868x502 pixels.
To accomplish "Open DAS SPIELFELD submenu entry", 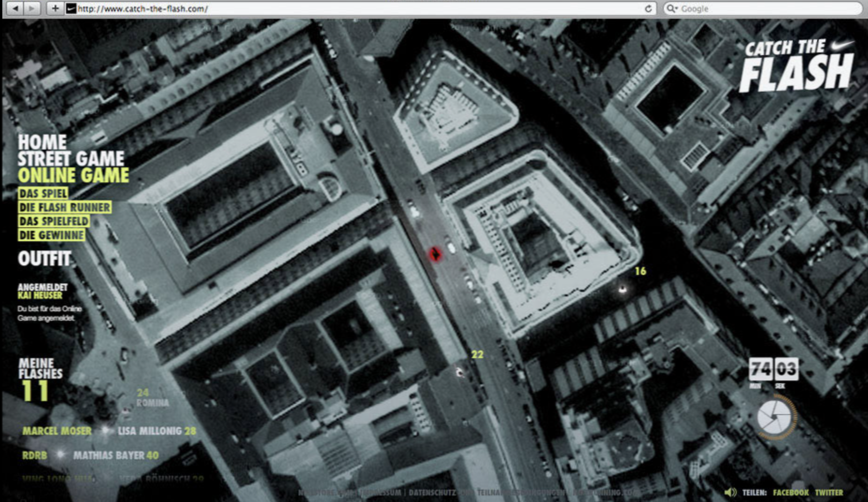I will click(x=54, y=221).
